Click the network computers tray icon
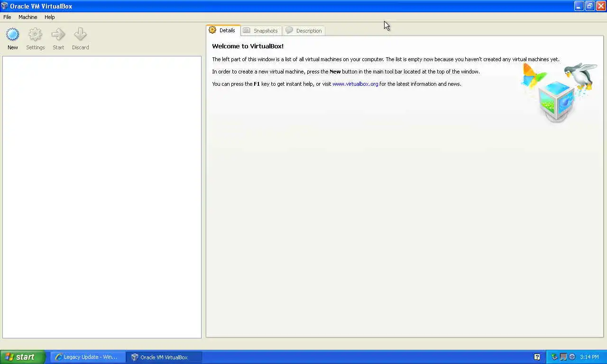607x364 pixels. pos(563,357)
